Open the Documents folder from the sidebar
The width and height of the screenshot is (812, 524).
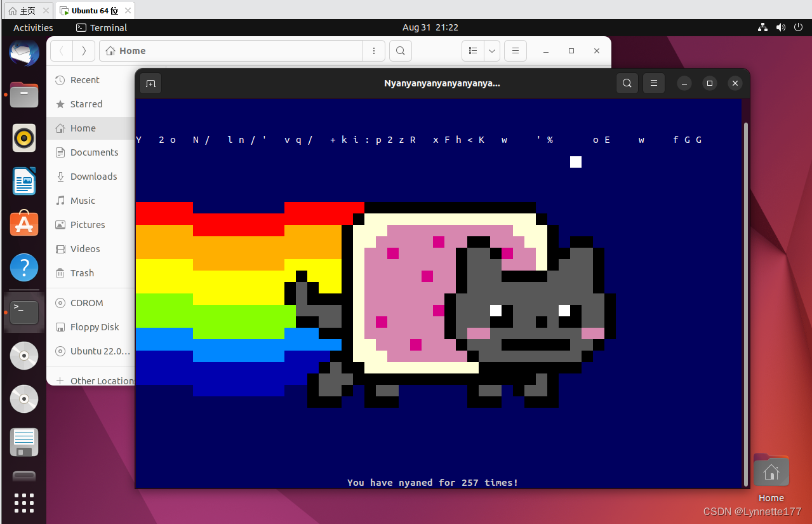94,152
